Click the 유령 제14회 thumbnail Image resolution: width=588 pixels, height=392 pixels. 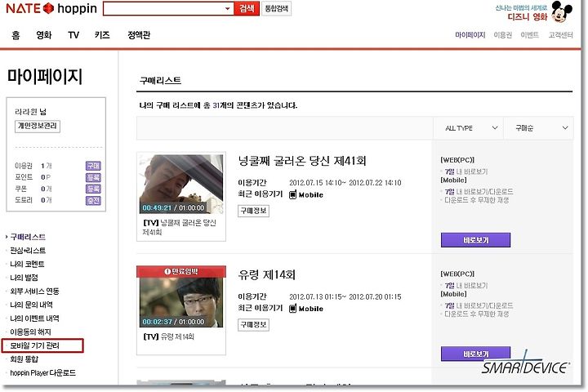click(181, 297)
